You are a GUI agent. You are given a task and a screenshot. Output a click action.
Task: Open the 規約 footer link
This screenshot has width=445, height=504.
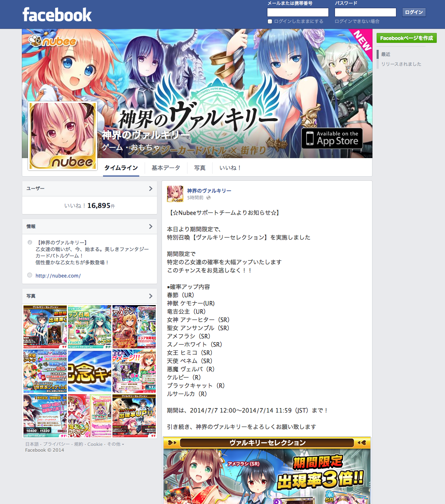(x=79, y=444)
